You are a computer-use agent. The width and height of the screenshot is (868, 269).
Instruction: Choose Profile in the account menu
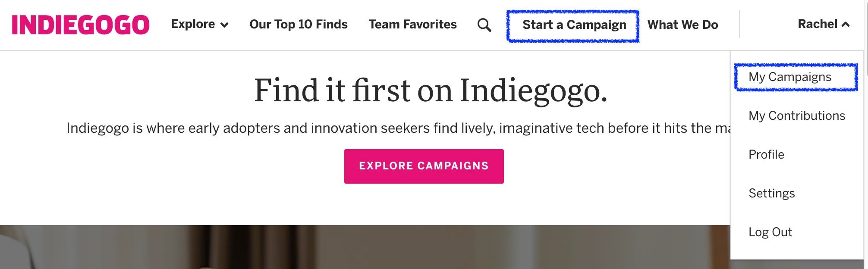(766, 154)
